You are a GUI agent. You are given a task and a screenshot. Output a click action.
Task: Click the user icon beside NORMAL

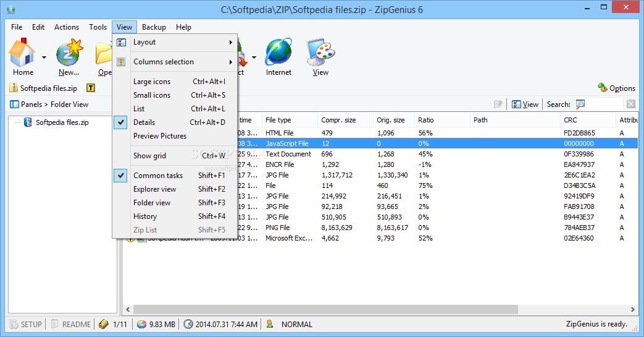coord(270,324)
